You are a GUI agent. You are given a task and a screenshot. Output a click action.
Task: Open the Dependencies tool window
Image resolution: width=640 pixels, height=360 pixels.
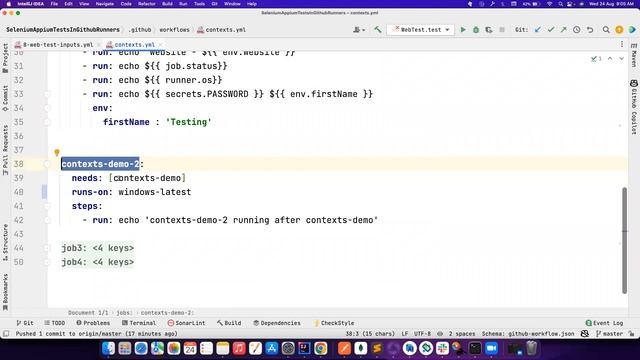(277, 323)
